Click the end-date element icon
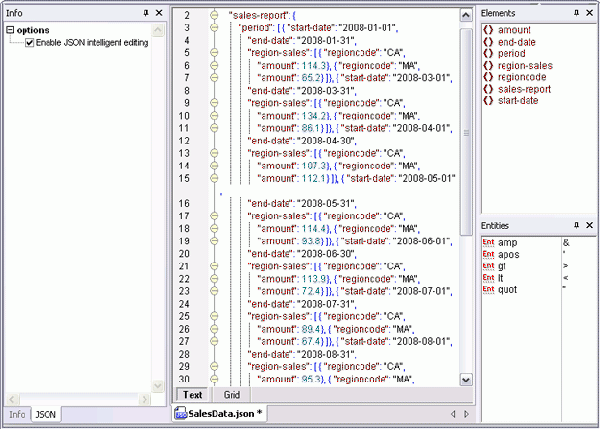 488,42
